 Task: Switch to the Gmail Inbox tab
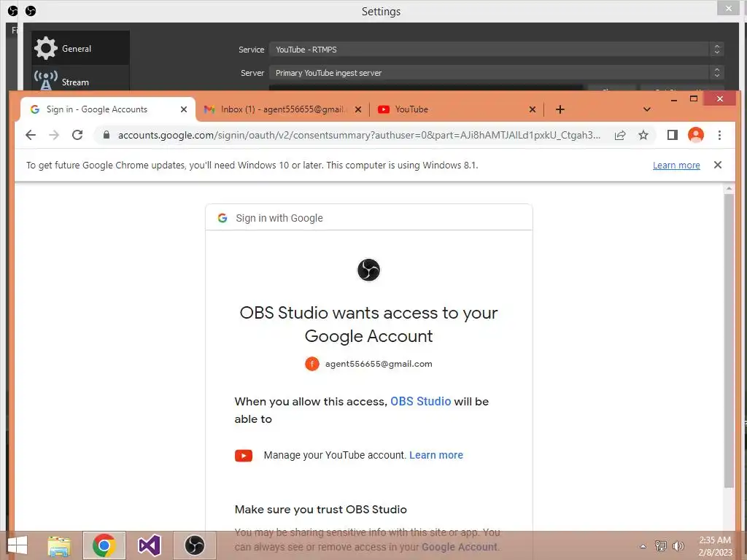coord(282,109)
